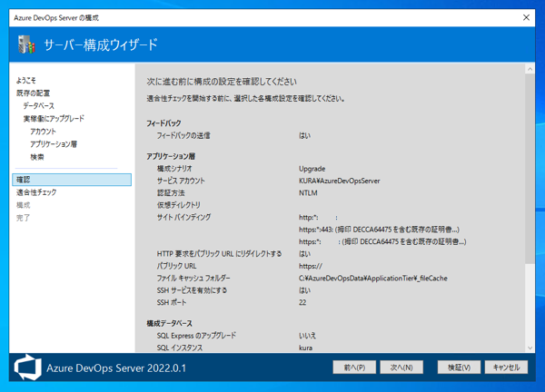Click the SQL インスタンス label

[180, 348]
